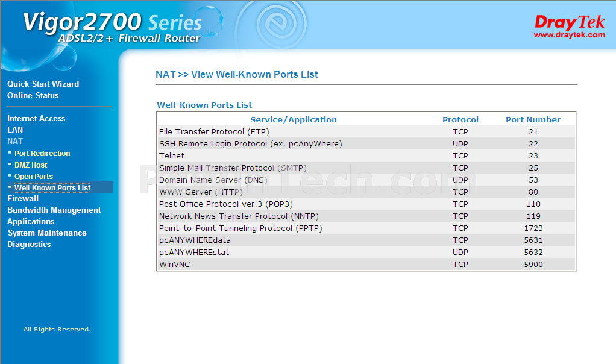The image size is (616, 364).
Task: Click port number 21
Action: [x=533, y=132]
